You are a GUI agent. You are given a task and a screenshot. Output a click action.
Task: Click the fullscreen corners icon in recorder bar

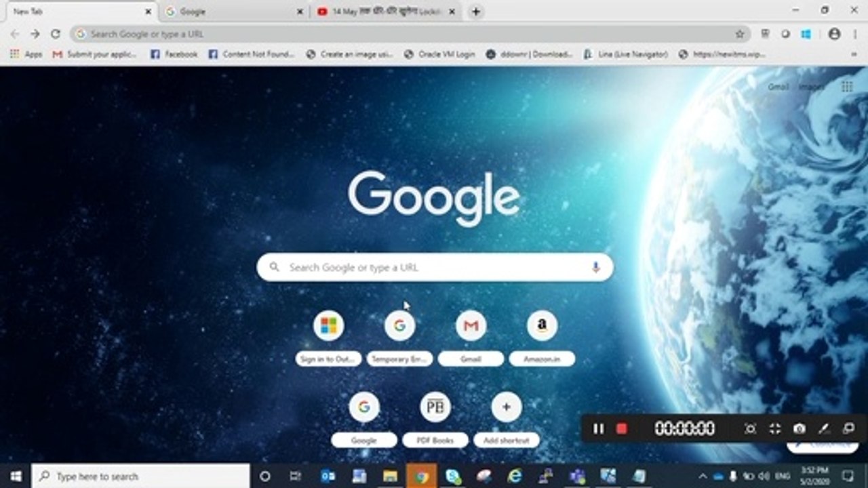(775, 428)
